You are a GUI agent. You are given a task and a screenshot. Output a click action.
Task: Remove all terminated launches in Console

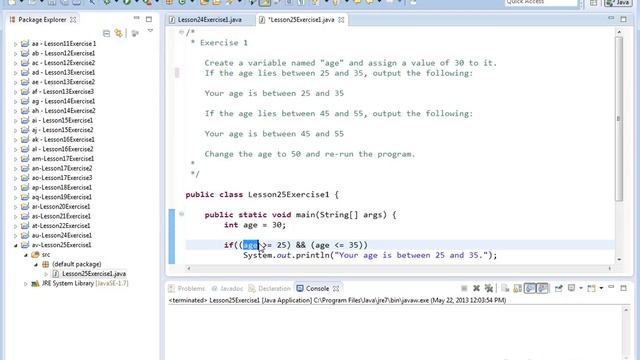pyautogui.click(x=489, y=289)
